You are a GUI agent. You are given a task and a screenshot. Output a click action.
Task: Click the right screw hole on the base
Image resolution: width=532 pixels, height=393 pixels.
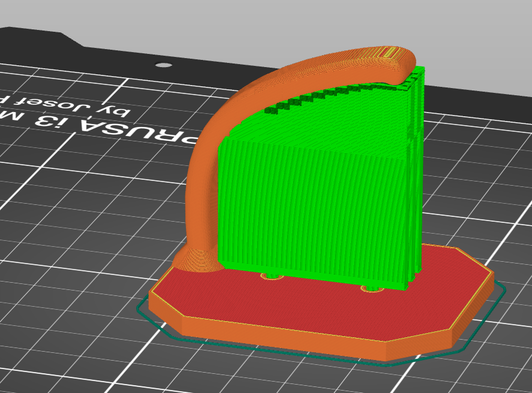[372, 288]
